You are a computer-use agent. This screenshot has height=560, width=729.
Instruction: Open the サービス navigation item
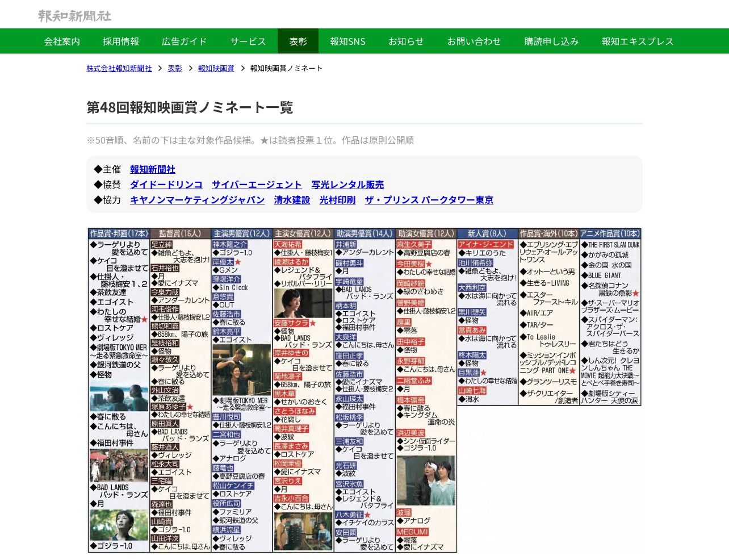click(x=248, y=41)
